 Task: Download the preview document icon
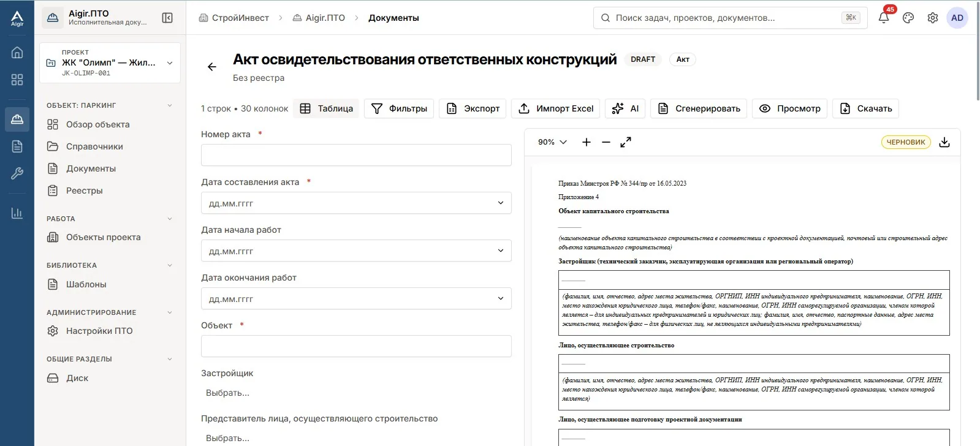coord(944,142)
